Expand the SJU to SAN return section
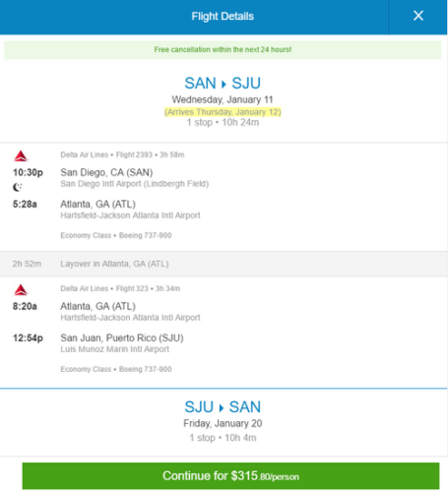Screen dimensions: 448x492 click(x=223, y=422)
